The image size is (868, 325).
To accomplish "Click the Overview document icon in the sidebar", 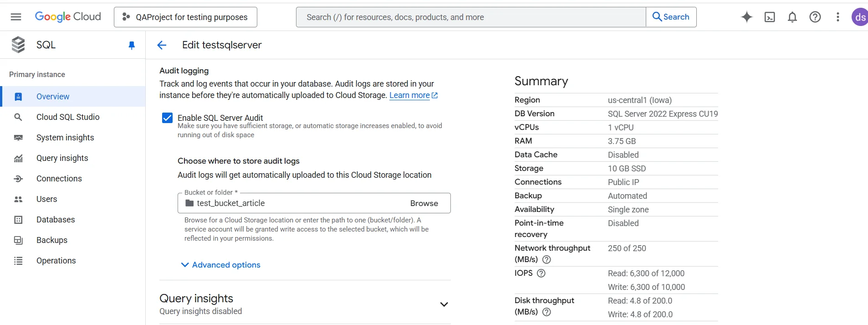I will click(18, 97).
